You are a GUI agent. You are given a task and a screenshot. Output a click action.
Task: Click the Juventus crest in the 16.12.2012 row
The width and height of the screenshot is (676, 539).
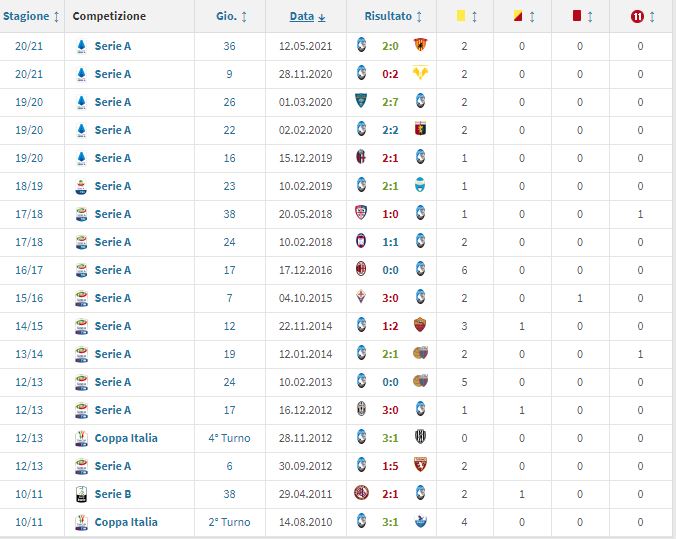(361, 410)
